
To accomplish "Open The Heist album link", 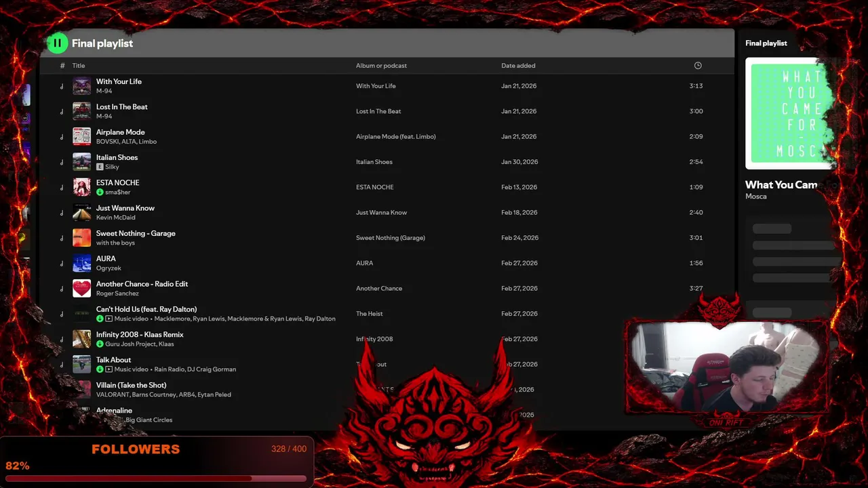I will click(x=370, y=314).
